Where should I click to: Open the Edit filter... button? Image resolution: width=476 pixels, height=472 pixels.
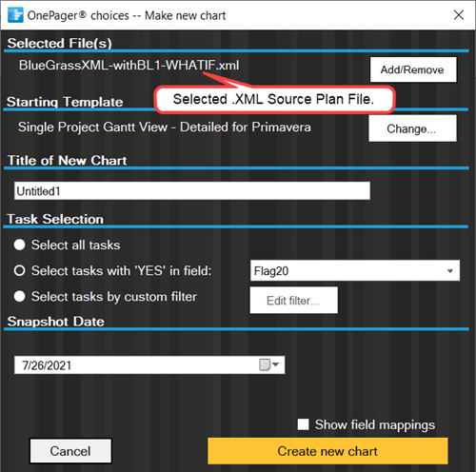pos(293,301)
